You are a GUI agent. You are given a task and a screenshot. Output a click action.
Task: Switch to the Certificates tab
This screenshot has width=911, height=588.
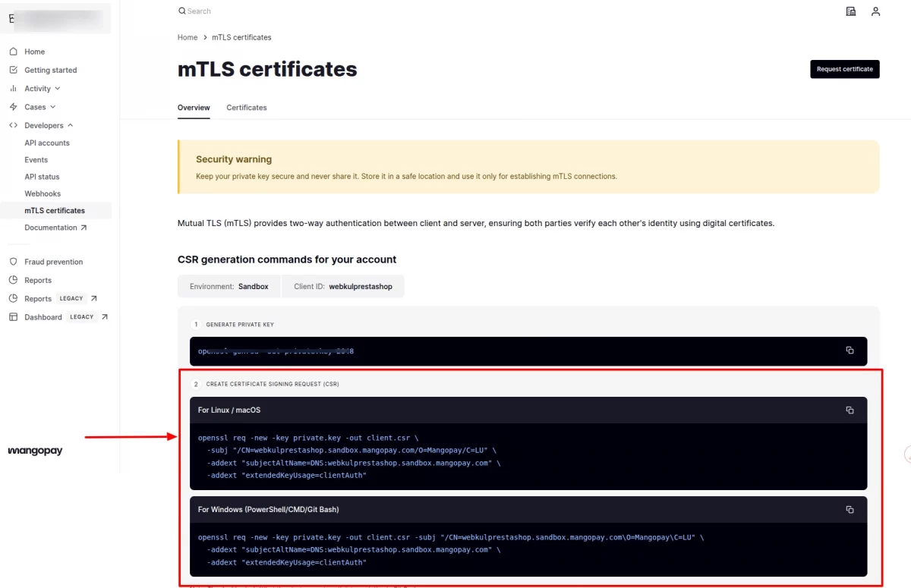pos(247,108)
